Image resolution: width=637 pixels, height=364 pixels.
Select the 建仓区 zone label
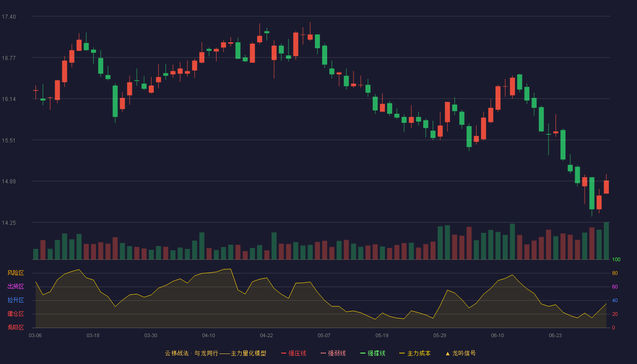coord(15,314)
